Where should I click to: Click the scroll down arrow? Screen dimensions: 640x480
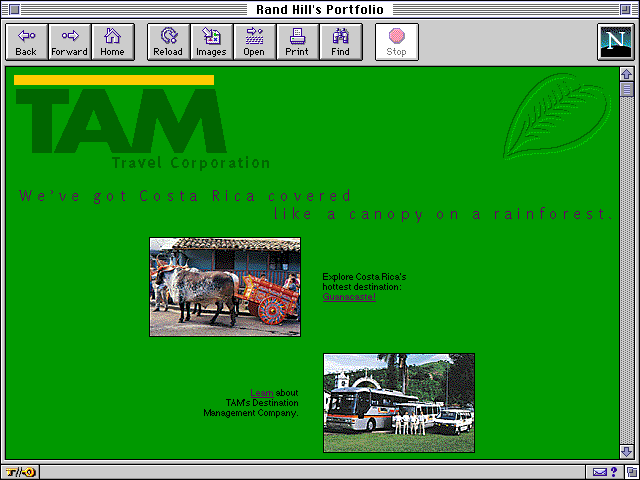tap(627, 451)
